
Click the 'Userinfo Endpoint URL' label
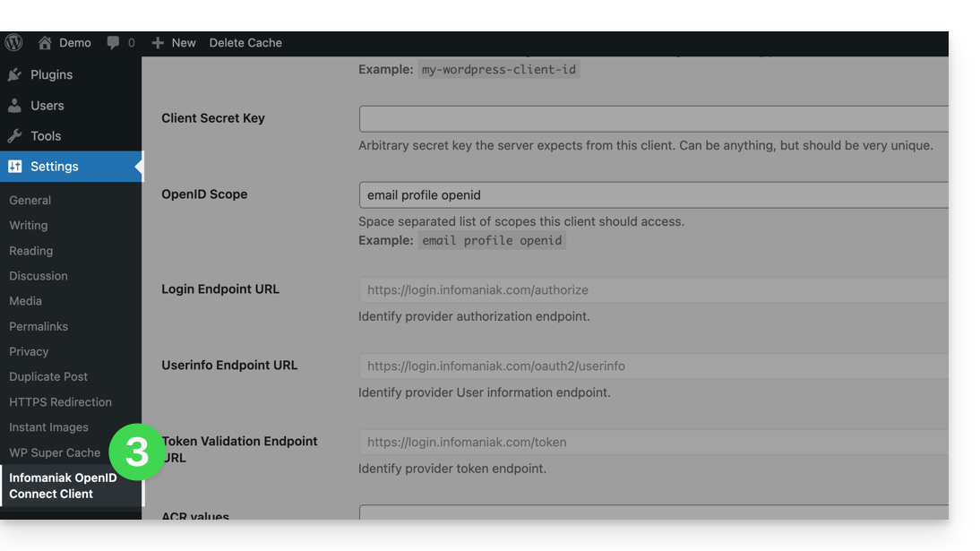point(229,366)
